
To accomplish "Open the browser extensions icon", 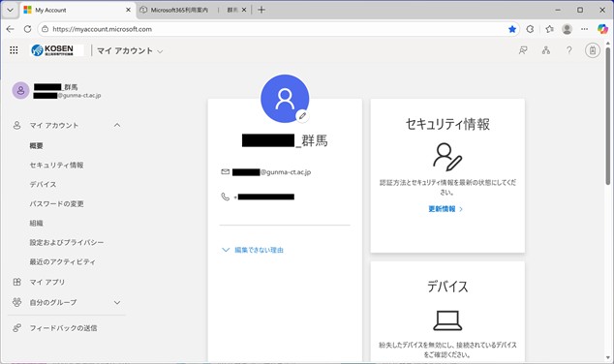I will (530, 29).
